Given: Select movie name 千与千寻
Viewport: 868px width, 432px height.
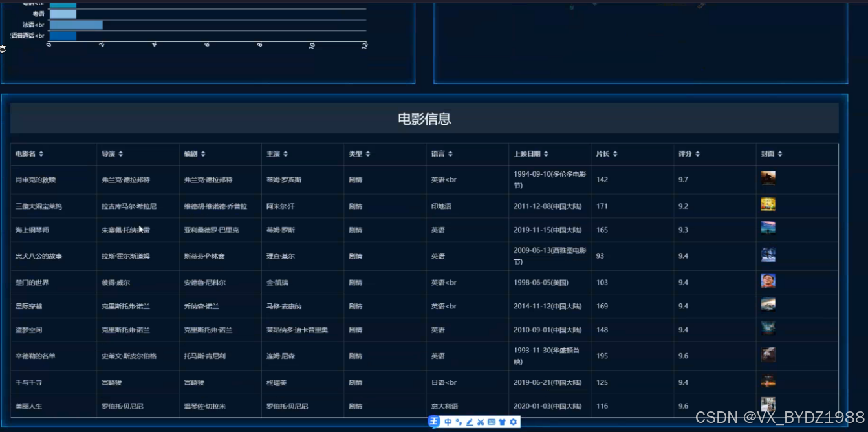Looking at the screenshot, I should [29, 383].
